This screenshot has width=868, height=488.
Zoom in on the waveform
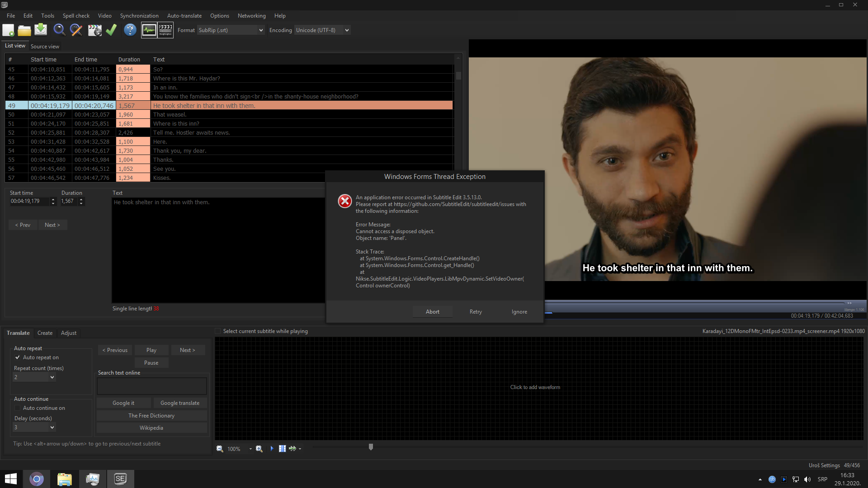(259, 449)
